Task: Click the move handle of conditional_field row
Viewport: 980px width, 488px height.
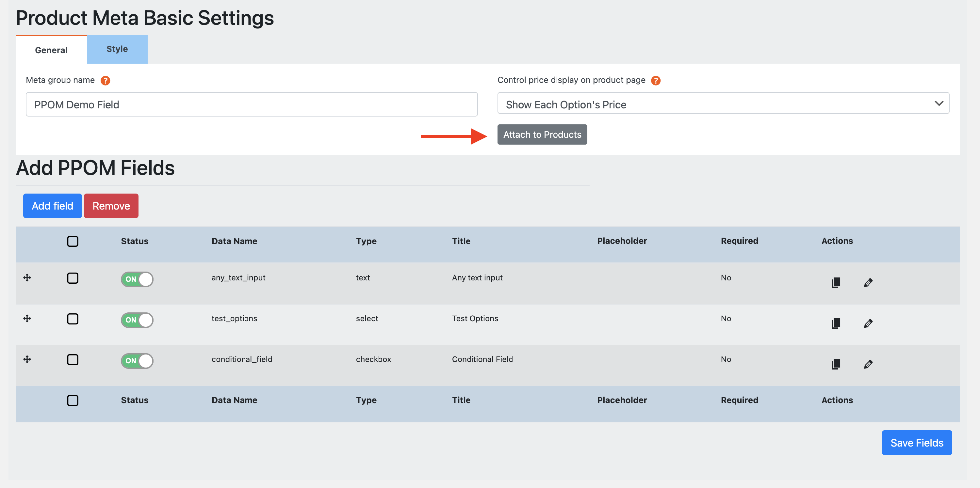Action: [27, 359]
